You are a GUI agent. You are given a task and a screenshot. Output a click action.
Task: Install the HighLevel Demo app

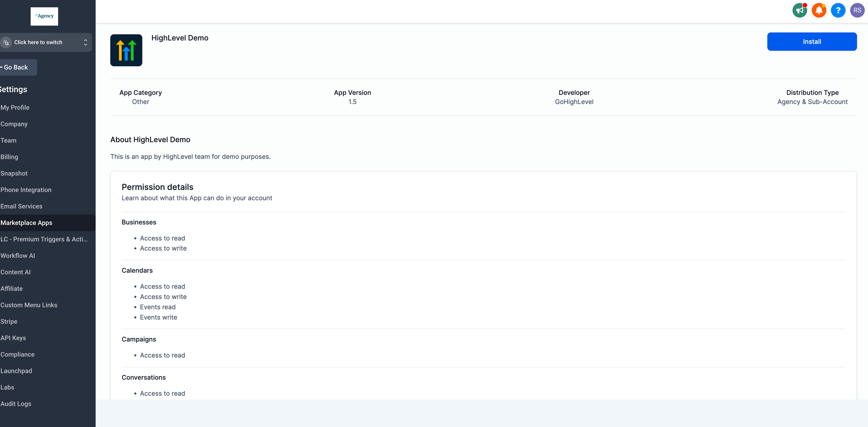tap(812, 42)
